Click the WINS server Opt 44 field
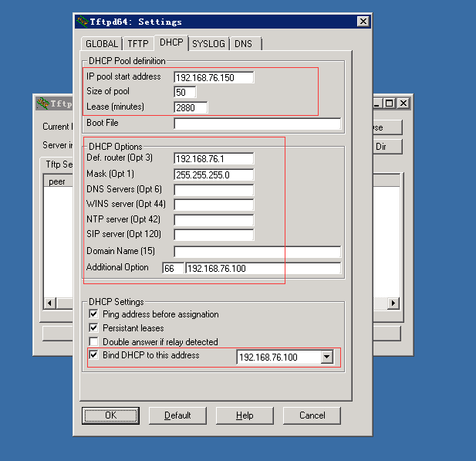 (x=214, y=205)
